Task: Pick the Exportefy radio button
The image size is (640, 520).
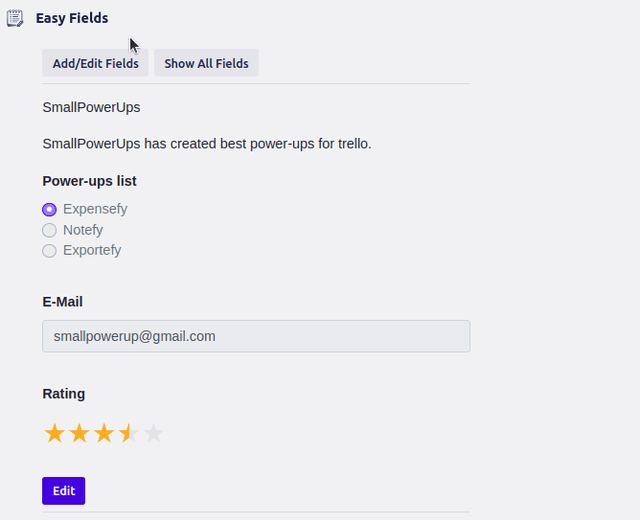Action: point(49,251)
